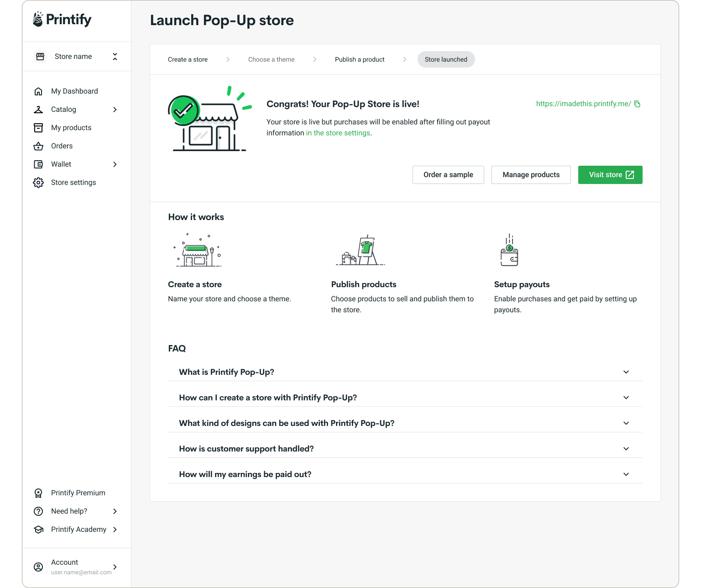Click the Wallet icon in sidebar

coord(38,164)
